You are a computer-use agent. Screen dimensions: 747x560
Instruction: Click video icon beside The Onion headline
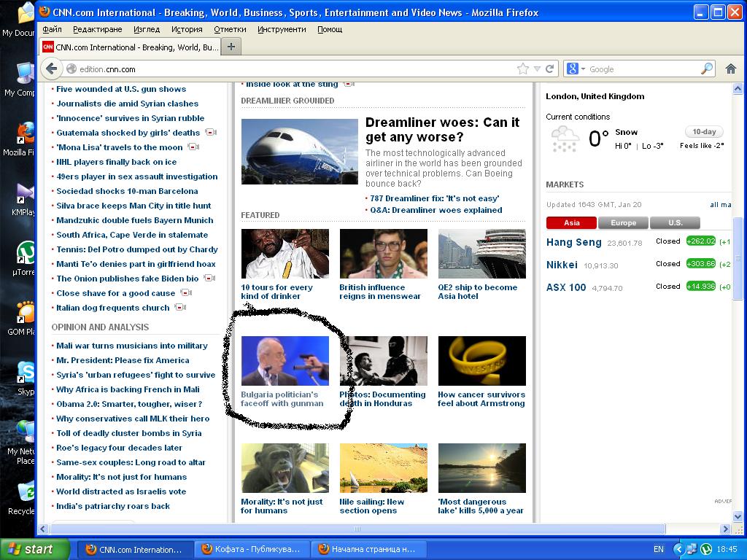[x=209, y=278]
